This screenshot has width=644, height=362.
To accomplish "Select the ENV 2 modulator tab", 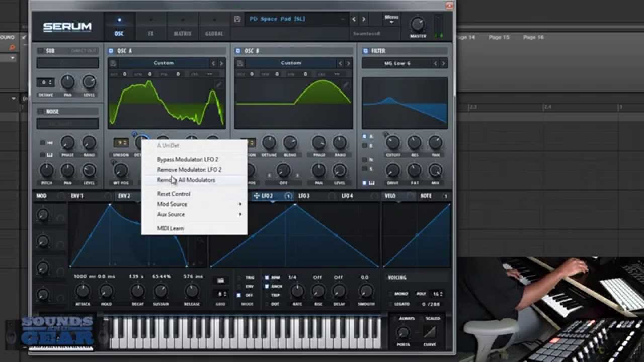I will coord(124,196).
